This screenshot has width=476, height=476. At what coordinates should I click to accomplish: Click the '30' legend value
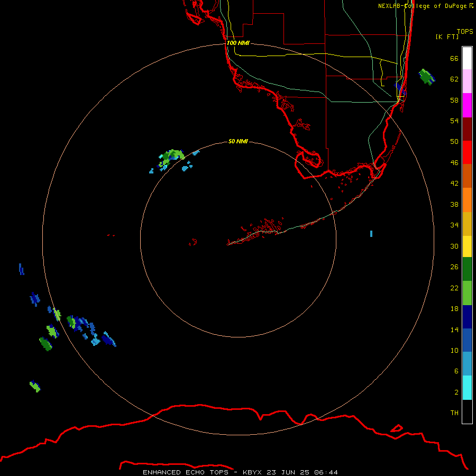click(454, 246)
